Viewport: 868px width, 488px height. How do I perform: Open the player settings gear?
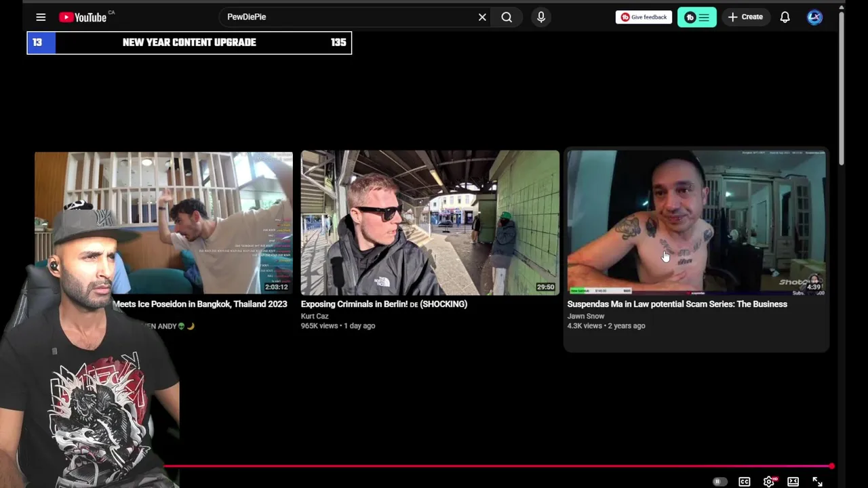pos(769,482)
